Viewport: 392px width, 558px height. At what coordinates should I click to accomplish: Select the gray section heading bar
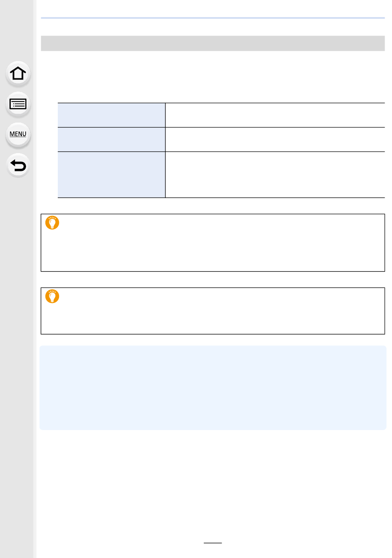pos(213,43)
